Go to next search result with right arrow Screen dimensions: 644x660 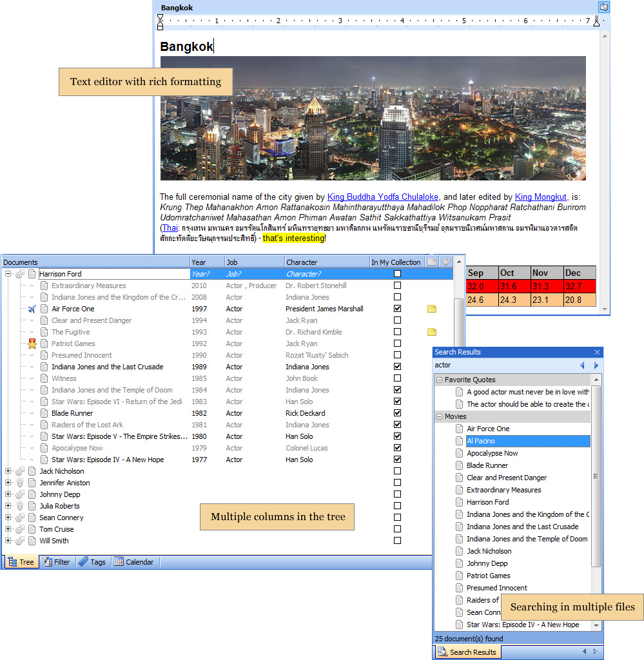pyautogui.click(x=596, y=365)
